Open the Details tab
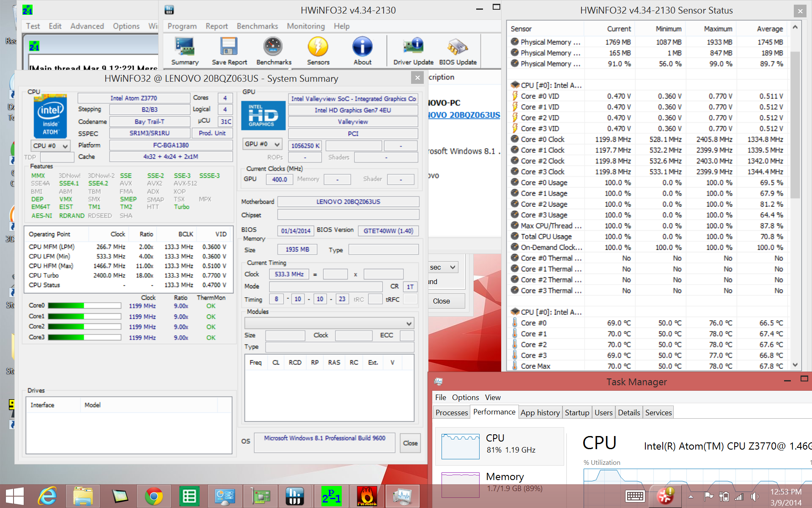This screenshot has height=508, width=812. click(629, 412)
